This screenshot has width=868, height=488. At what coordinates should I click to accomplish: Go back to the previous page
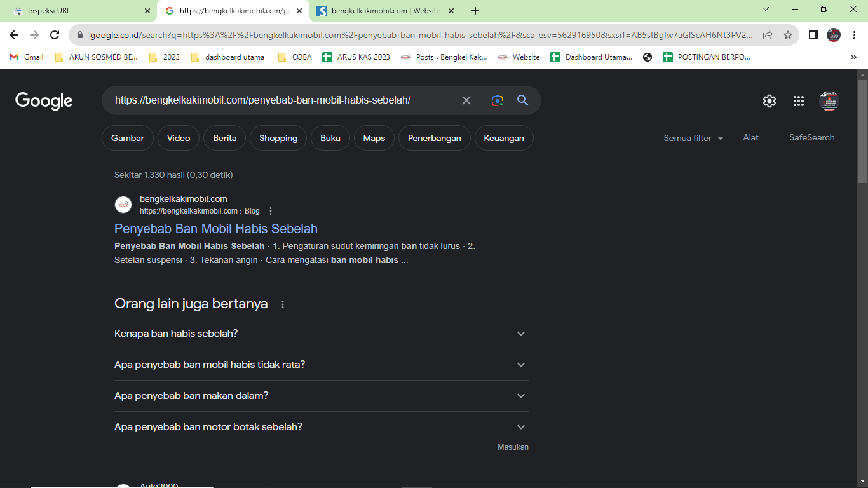14,35
